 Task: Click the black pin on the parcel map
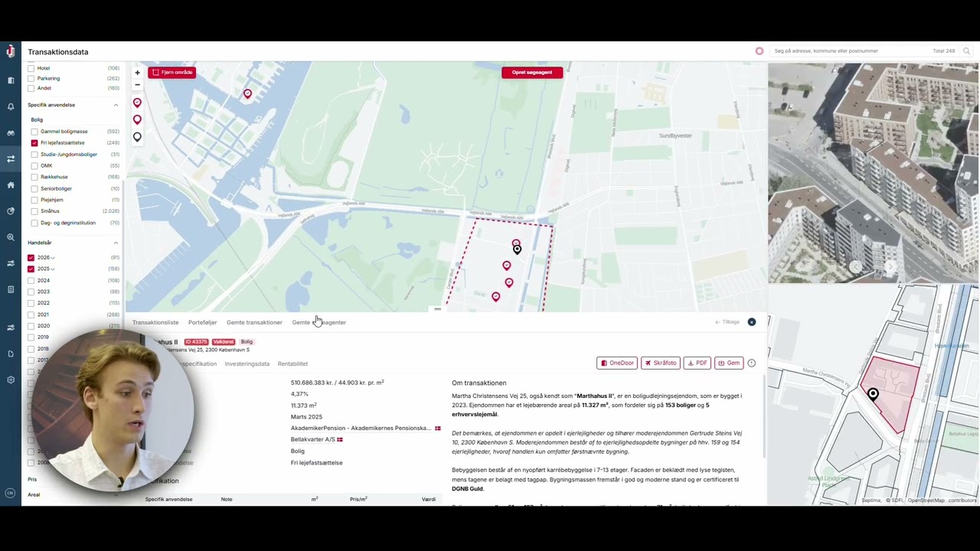tap(873, 394)
